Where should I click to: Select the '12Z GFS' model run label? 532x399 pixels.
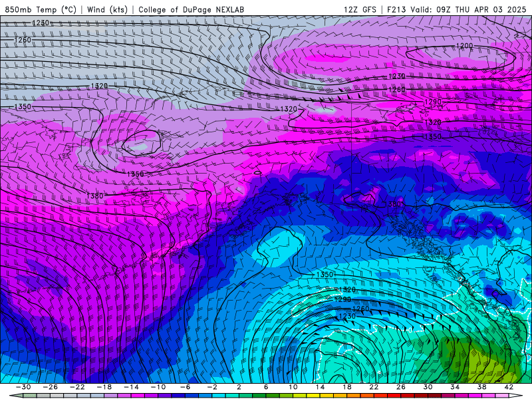(x=360, y=9)
